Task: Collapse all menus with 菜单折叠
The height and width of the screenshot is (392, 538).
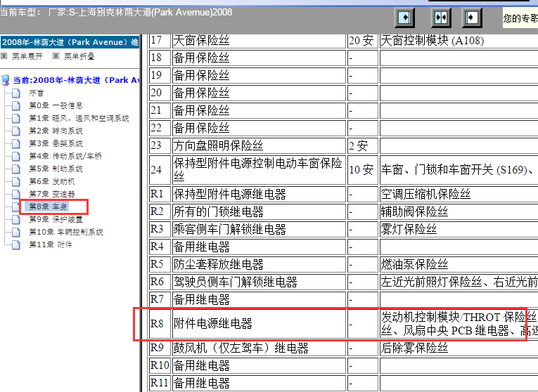Action: 79,56
